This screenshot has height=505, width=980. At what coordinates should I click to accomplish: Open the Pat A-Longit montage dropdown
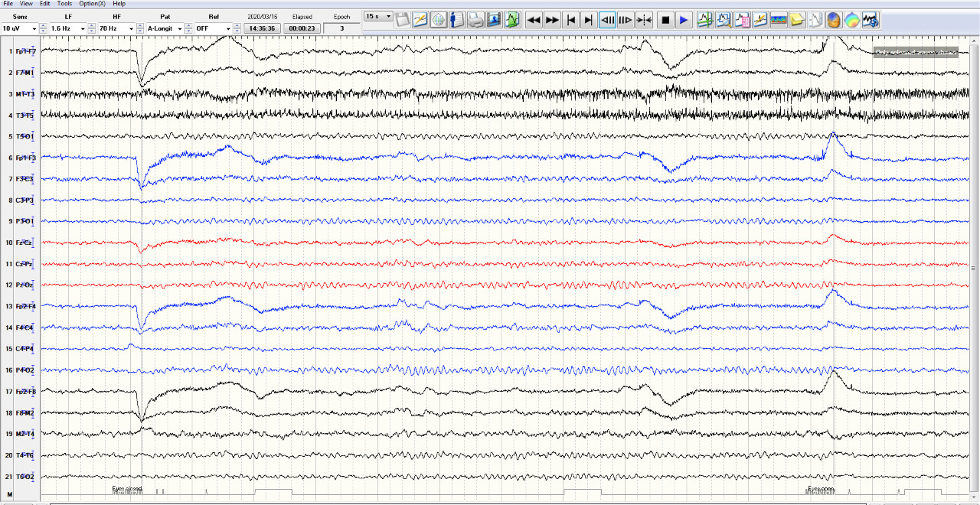179,28
